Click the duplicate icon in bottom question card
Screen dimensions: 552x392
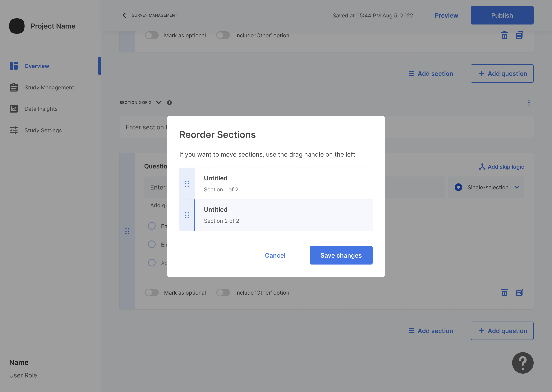coord(520,292)
